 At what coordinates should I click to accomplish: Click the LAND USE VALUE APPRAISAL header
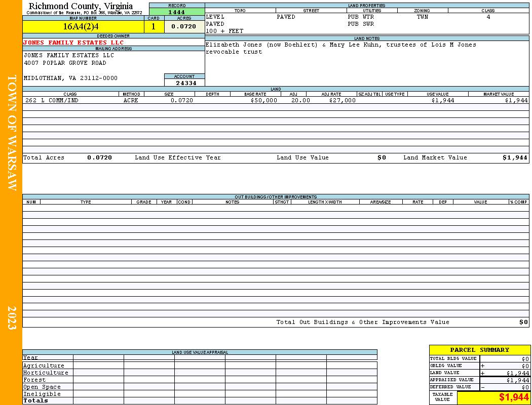200,352
